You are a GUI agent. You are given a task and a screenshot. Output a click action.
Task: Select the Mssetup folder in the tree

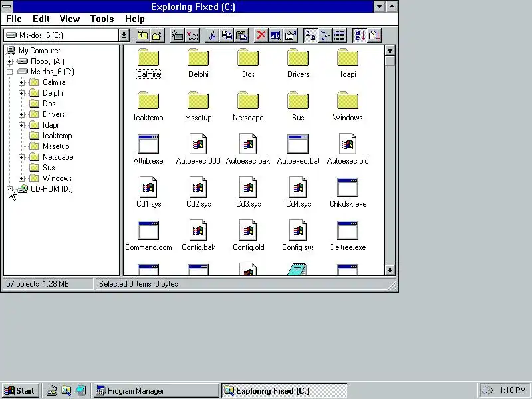tap(56, 146)
